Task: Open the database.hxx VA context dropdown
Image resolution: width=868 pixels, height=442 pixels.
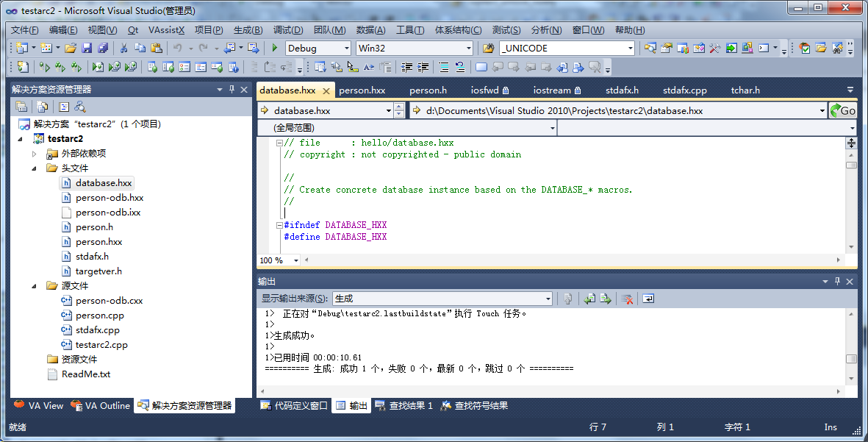Action: [389, 111]
